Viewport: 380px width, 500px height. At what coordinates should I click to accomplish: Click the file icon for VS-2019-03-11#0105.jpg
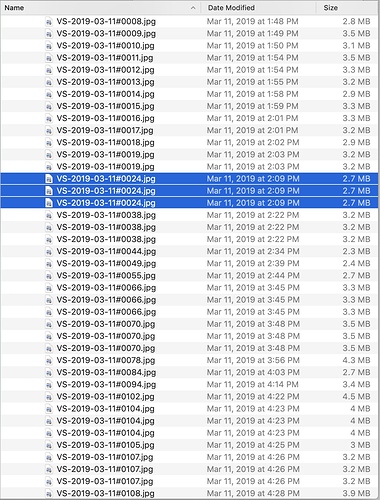point(49,445)
